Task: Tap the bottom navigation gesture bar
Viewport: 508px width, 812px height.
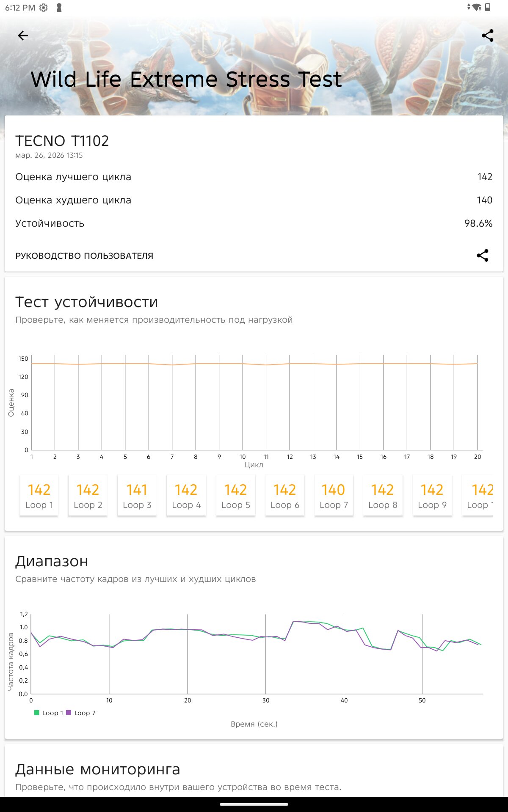Action: pyautogui.click(x=254, y=804)
